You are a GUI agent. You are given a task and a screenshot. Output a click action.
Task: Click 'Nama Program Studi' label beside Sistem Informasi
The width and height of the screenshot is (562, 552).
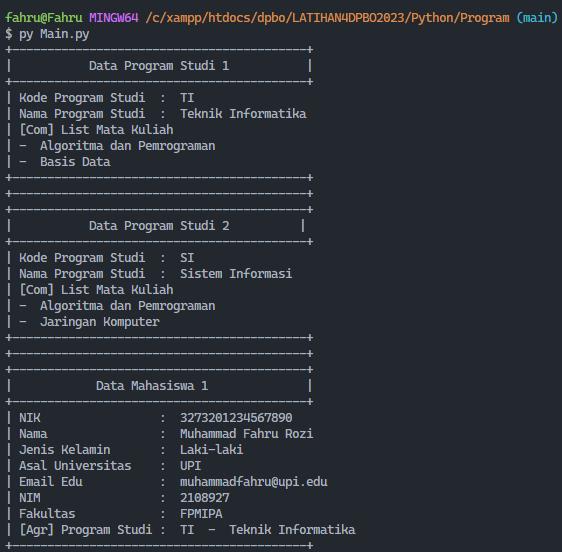(82, 274)
